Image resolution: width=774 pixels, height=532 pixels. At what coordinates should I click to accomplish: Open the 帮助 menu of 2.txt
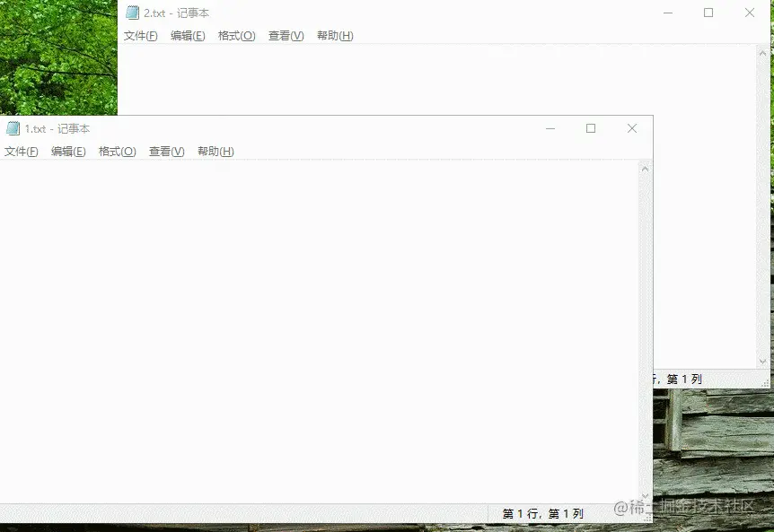click(334, 36)
